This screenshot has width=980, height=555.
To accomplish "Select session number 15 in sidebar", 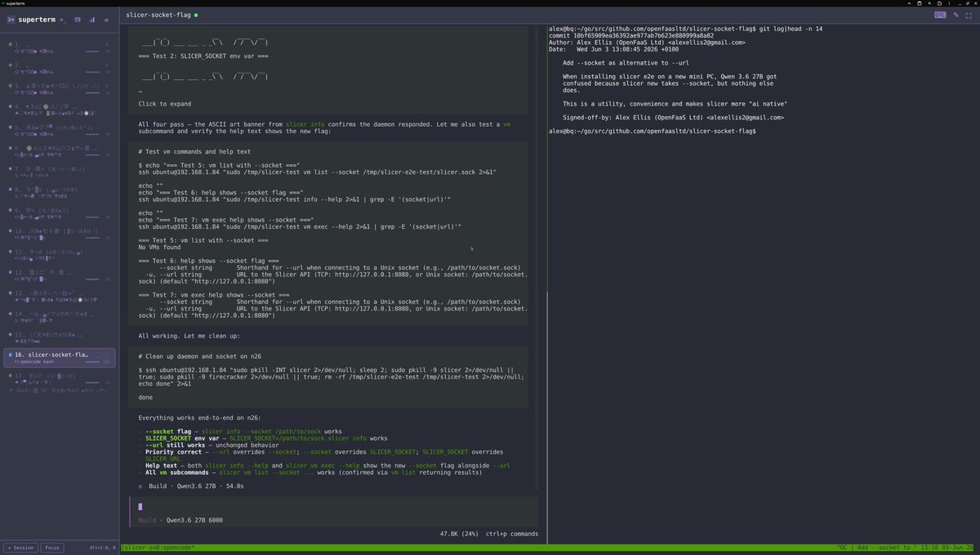I will tap(60, 338).
